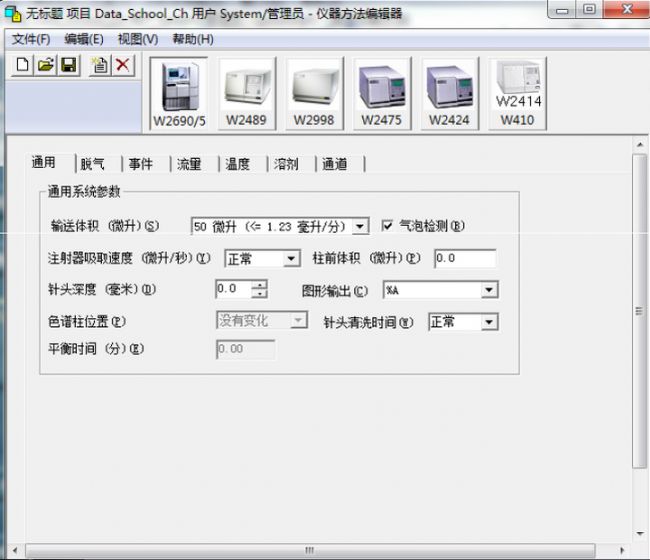This screenshot has width=650, height=560.
Task: Click the Open folder toolbar icon
Action: click(45, 65)
